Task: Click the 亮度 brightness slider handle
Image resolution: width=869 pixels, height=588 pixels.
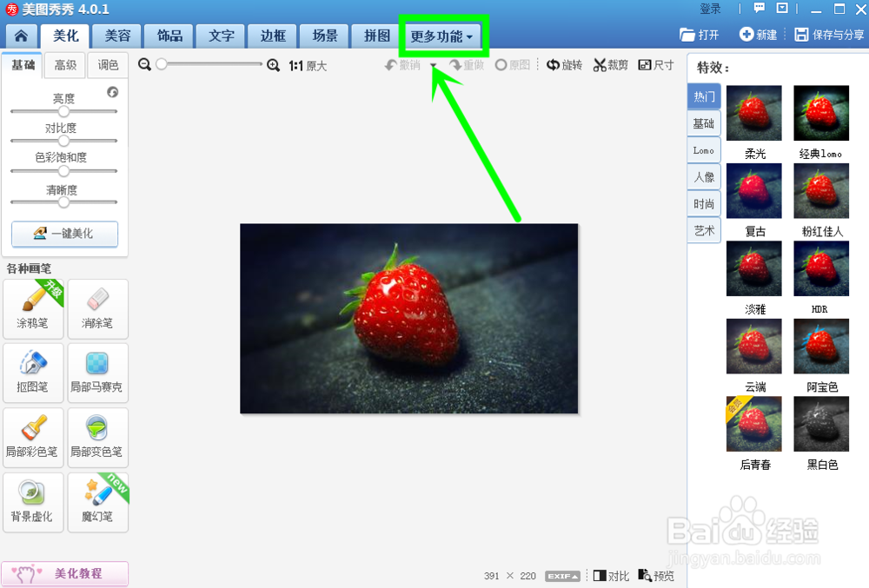Action: coord(63,111)
